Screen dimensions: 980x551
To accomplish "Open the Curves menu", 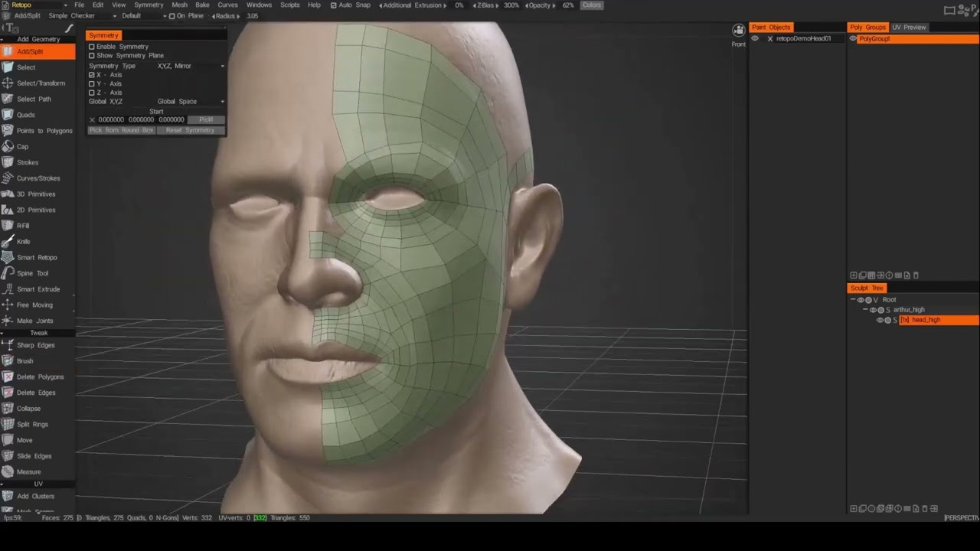I will point(228,5).
